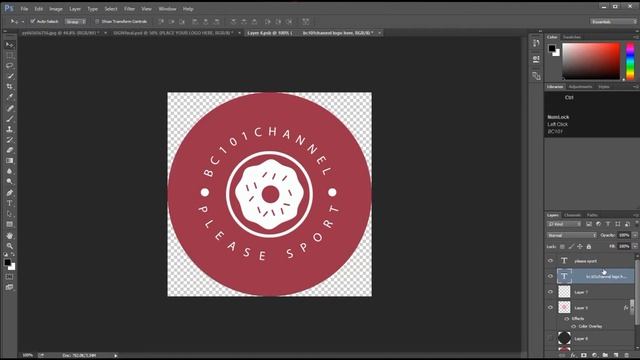
Task: Open the Image menu
Action: pyautogui.click(x=56, y=9)
